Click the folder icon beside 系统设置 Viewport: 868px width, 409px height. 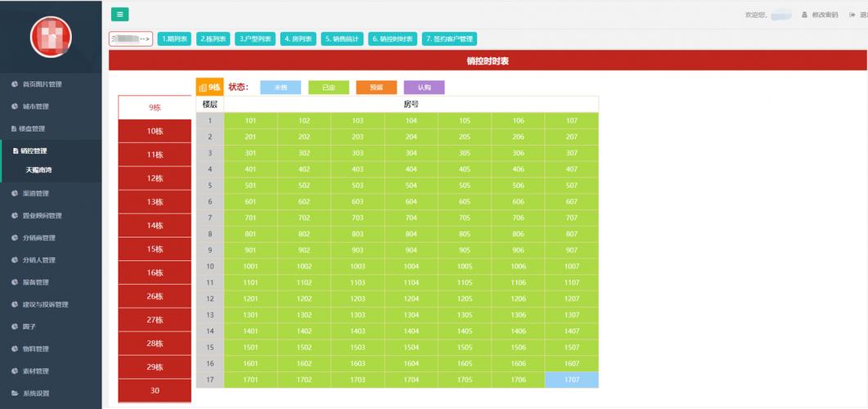(15, 393)
